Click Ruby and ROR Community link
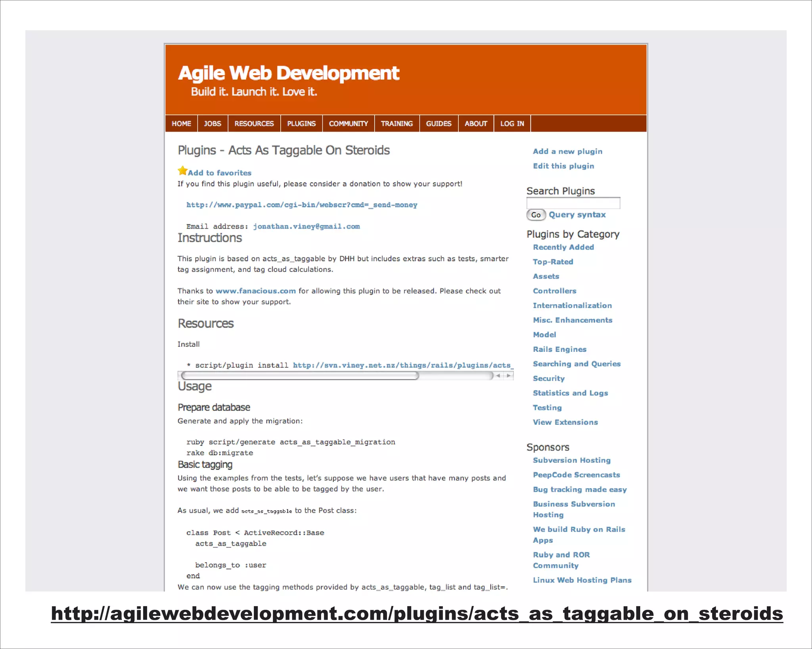Screen dimensions: 812x649 point(561,560)
